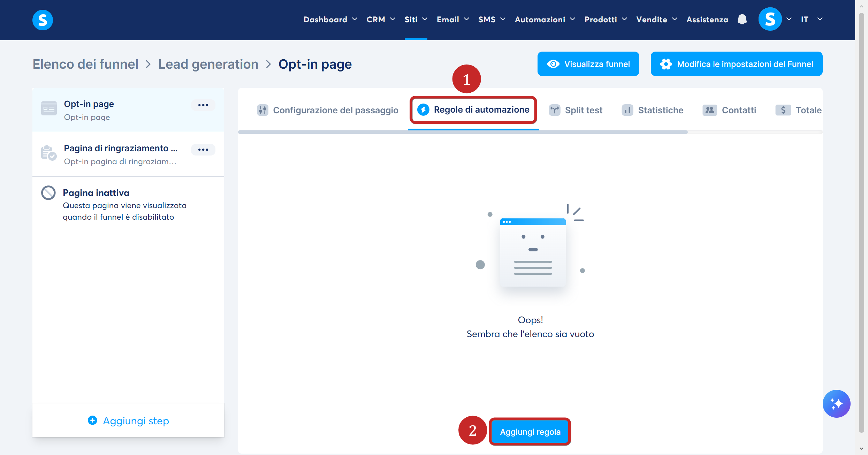Go to Lead generation breadcrumb
868x455 pixels.
[x=208, y=64]
